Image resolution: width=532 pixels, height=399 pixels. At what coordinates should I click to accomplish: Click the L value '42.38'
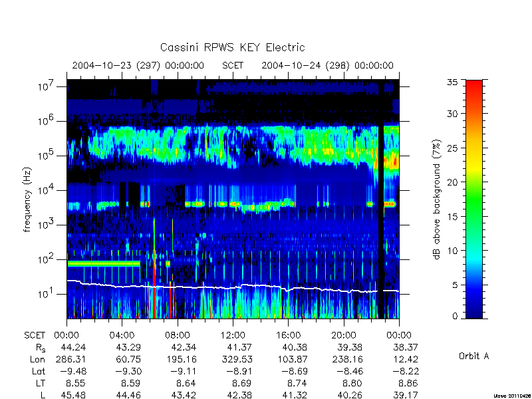coord(239,395)
